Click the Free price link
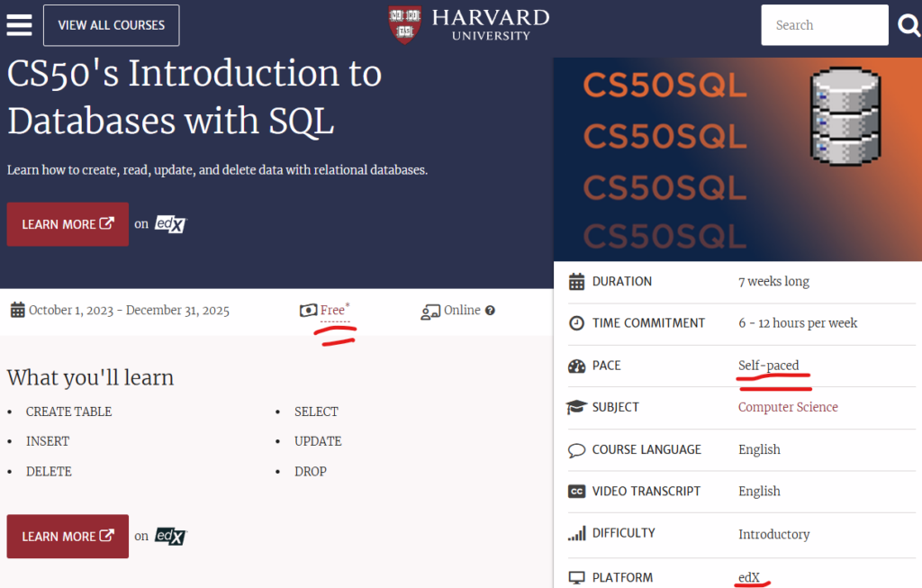This screenshot has height=588, width=922. (x=335, y=310)
